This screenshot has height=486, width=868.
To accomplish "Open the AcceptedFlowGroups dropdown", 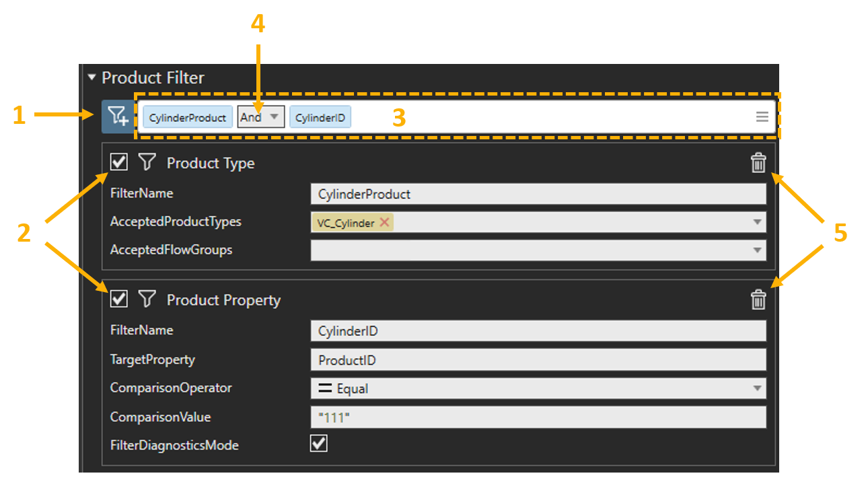I will click(x=757, y=250).
